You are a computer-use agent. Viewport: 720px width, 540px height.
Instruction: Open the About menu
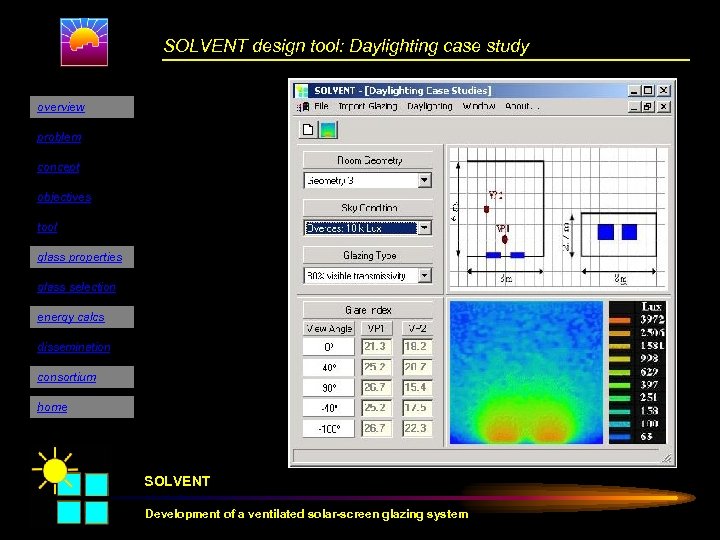click(522, 107)
